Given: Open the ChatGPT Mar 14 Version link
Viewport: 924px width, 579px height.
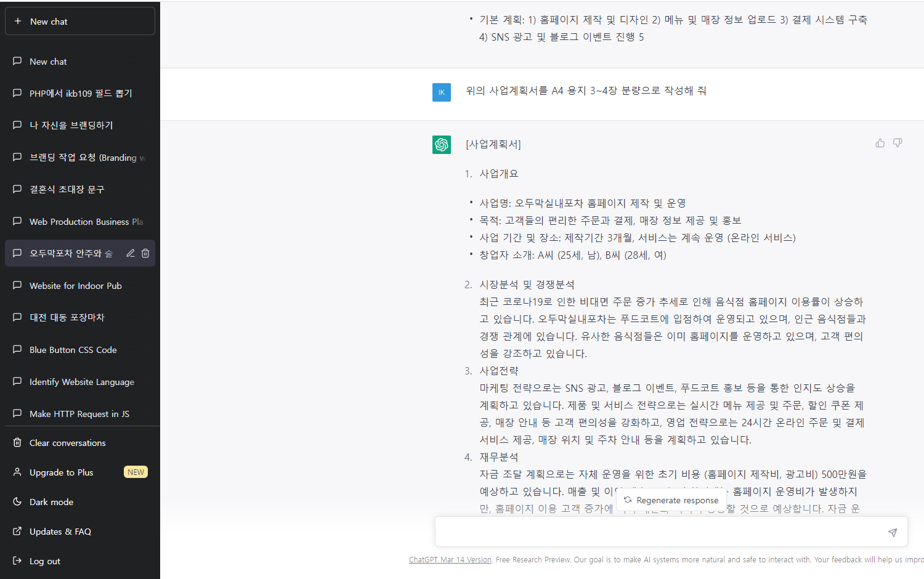Looking at the screenshot, I should (x=450, y=560).
